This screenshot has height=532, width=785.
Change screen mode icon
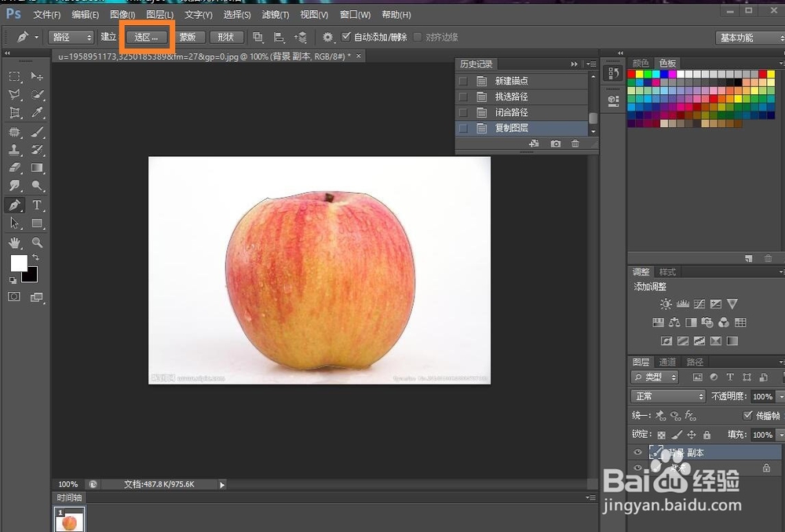(37, 297)
